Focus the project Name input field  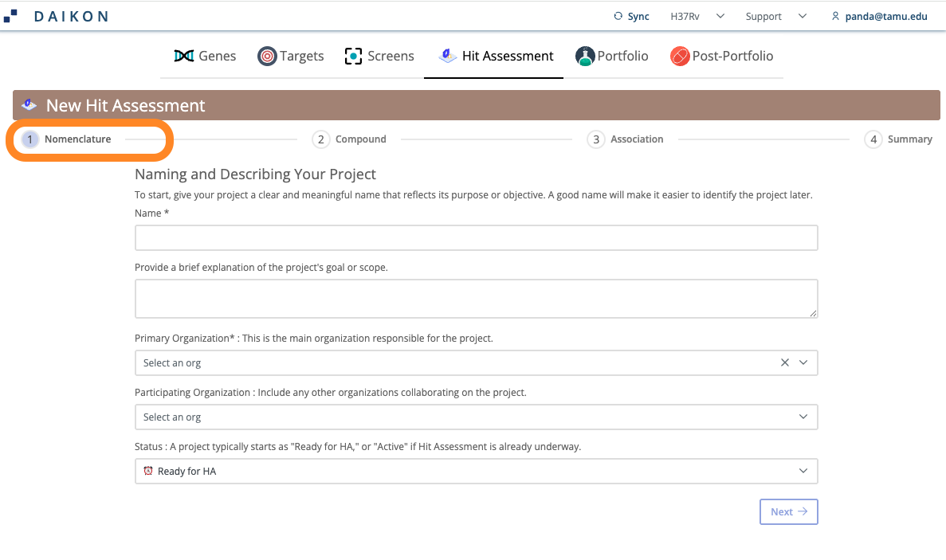tap(476, 238)
